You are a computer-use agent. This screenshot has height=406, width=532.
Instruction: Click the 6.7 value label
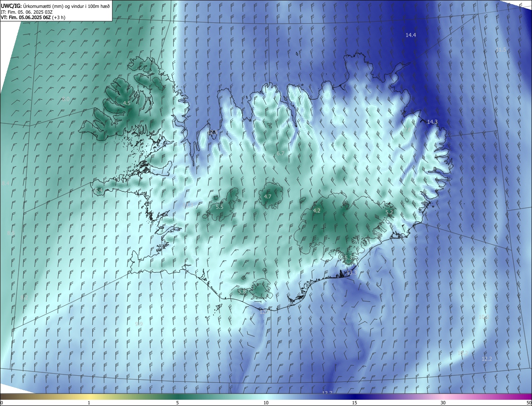[281, 153]
